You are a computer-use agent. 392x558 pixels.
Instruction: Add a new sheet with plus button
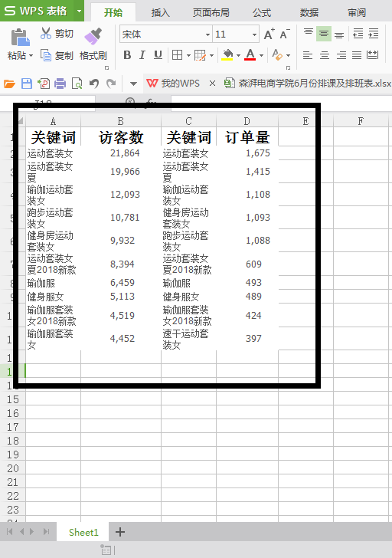click(x=120, y=532)
